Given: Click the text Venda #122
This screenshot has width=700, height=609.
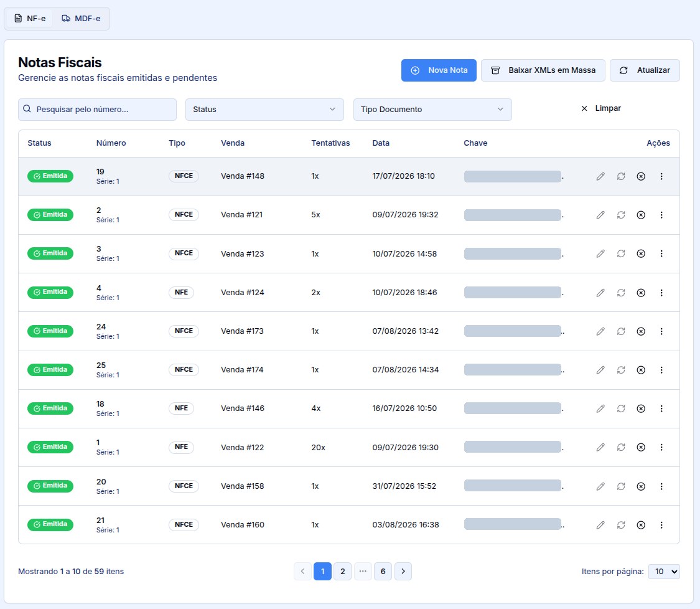Looking at the screenshot, I should point(243,447).
